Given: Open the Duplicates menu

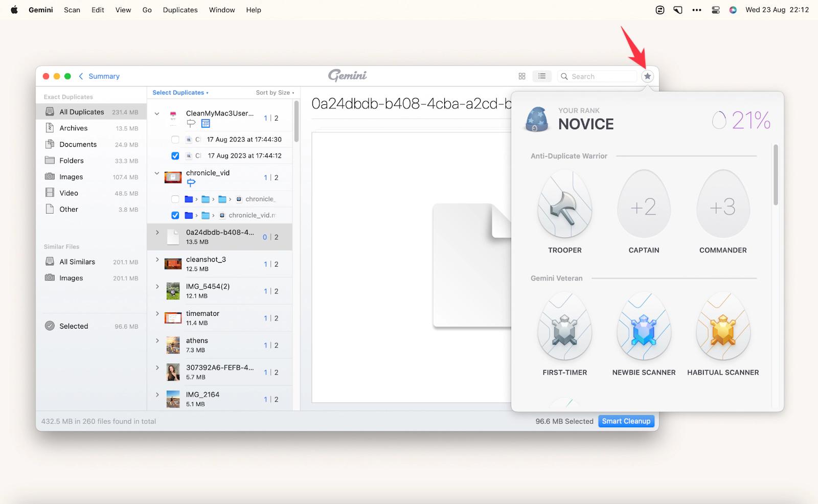Looking at the screenshot, I should click(180, 10).
